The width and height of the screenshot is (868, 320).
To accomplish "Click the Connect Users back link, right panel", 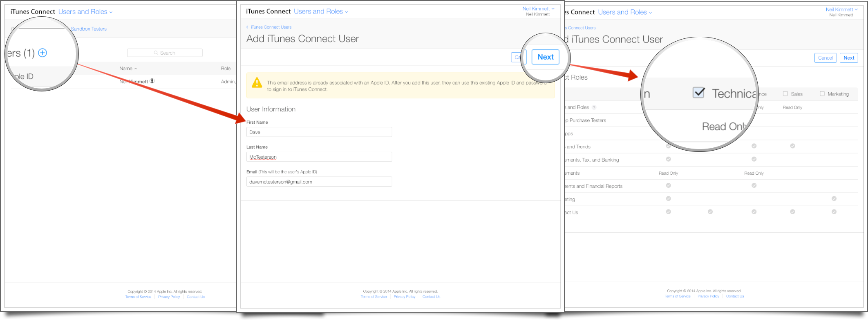I will click(x=580, y=28).
